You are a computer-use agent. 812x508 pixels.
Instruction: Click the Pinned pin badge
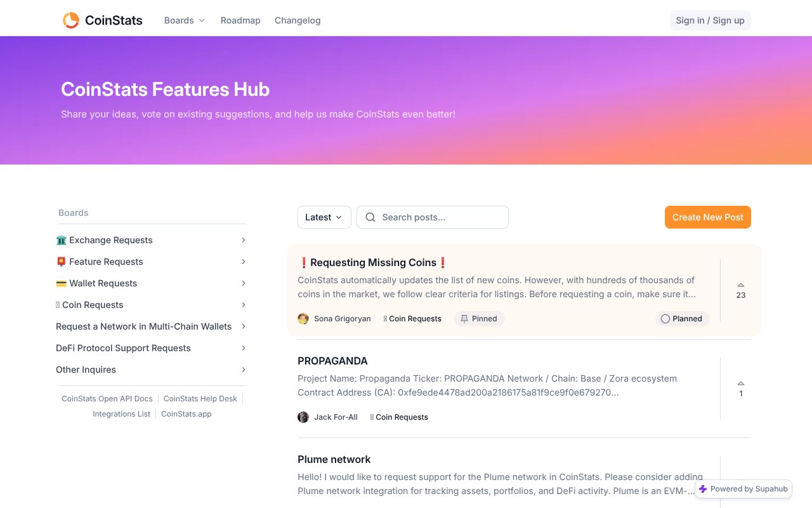click(x=479, y=319)
